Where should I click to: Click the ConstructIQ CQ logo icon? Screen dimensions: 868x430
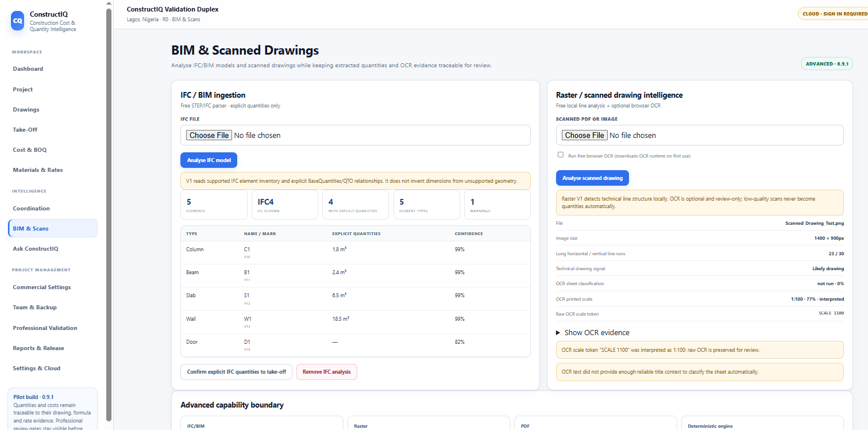(18, 21)
